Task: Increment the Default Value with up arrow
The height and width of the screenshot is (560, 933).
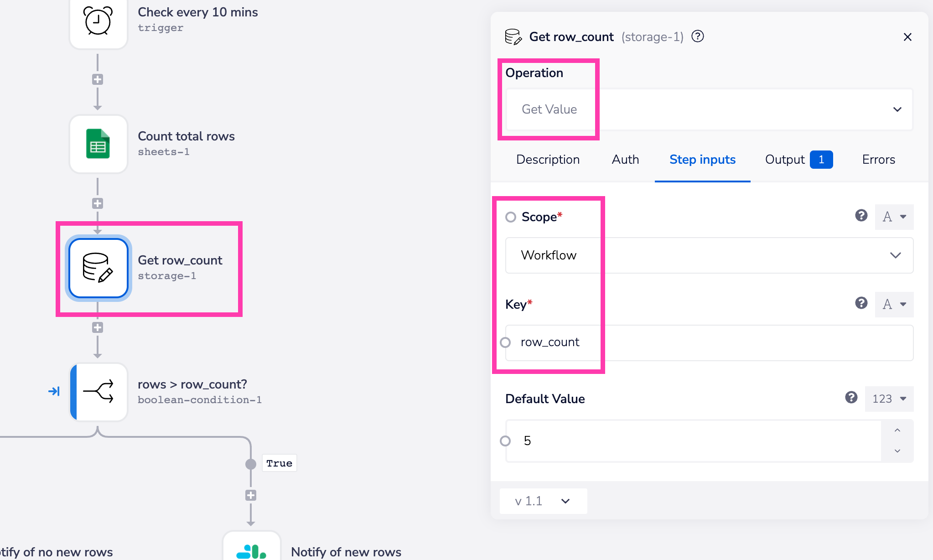Action: [897, 430]
